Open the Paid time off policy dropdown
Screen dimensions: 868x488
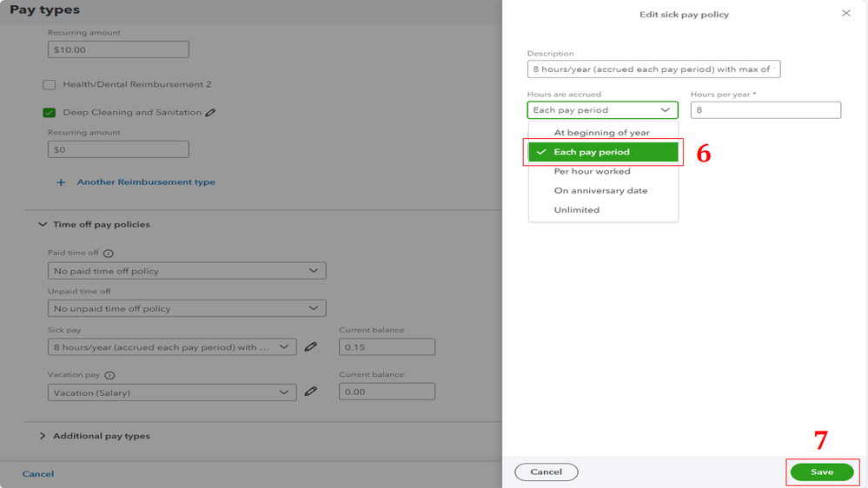coord(187,271)
